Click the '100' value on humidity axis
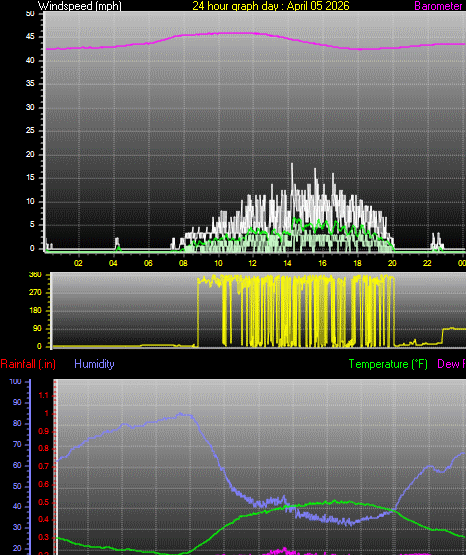The image size is (466, 555). pos(16,382)
